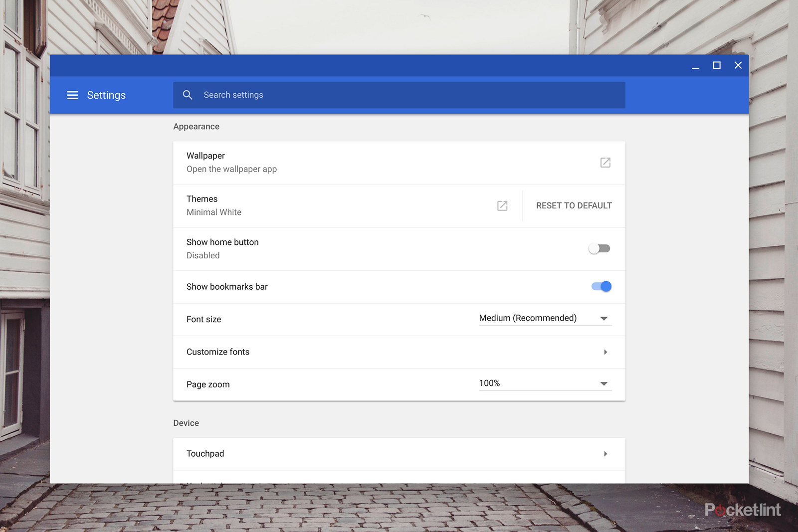Click the Font size dropdown caret icon
The image size is (798, 532).
point(604,318)
